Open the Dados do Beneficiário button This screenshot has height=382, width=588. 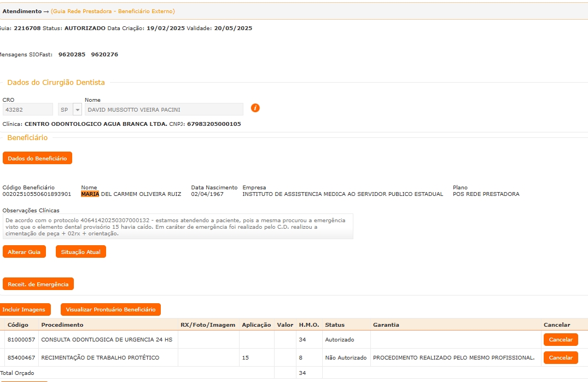pyautogui.click(x=37, y=158)
